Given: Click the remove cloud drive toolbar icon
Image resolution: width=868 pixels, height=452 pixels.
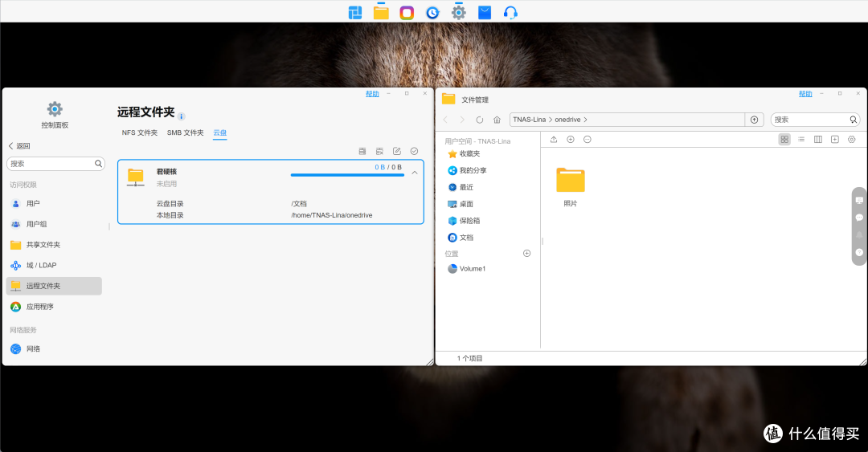Looking at the screenshot, I should tap(379, 151).
